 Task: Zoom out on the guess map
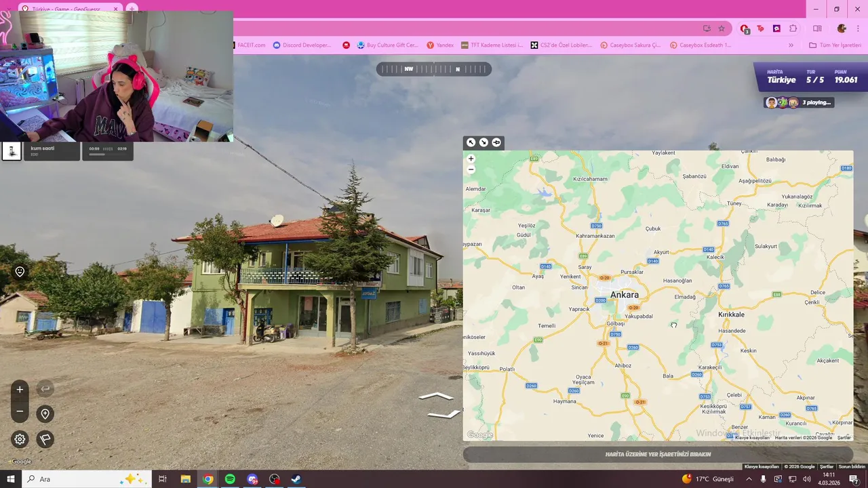(471, 169)
